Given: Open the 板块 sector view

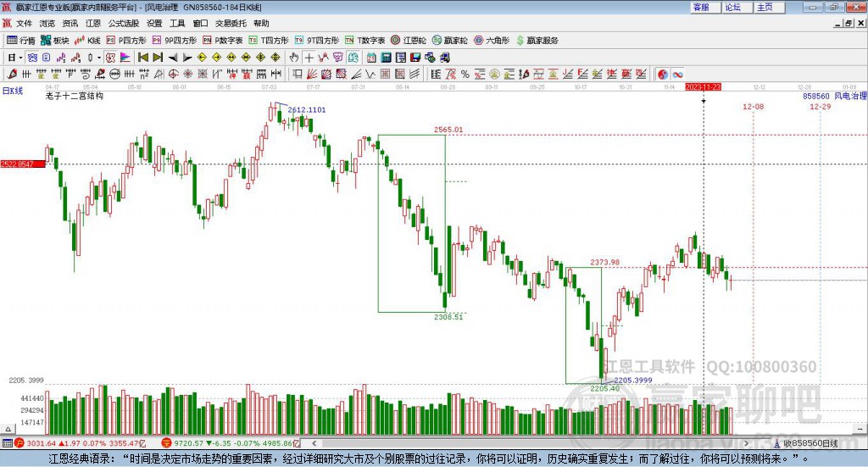Looking at the screenshot, I should point(55,41).
